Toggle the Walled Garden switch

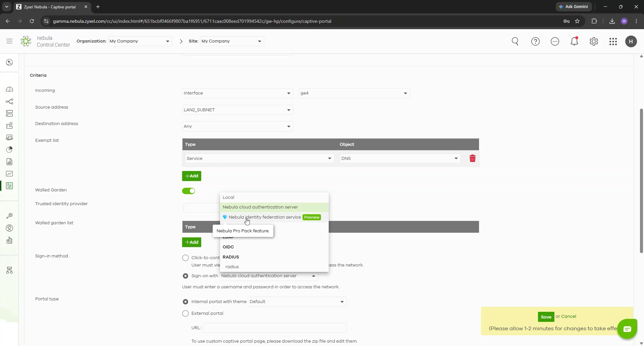189,191
